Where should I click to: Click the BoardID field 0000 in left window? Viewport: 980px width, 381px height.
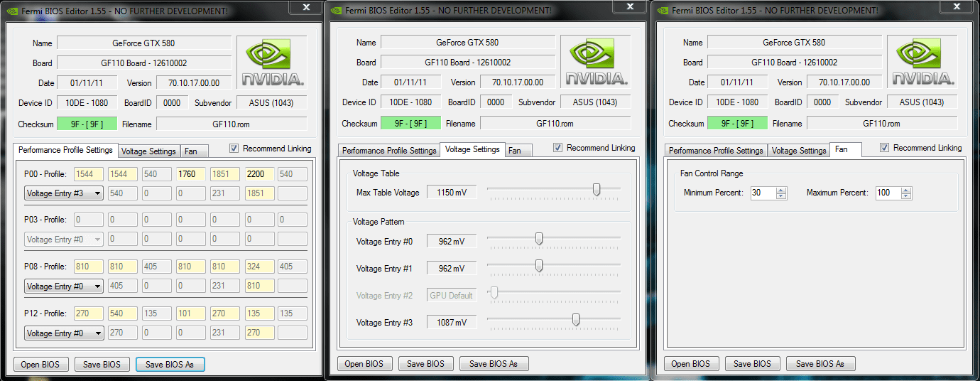click(172, 102)
